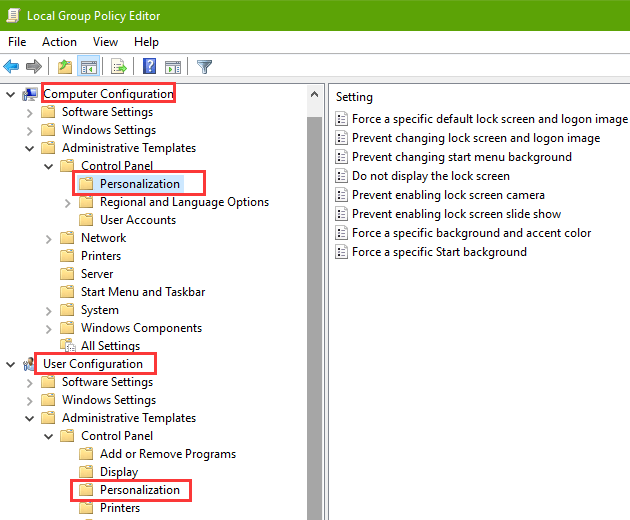
Task: Select Prevent enabling lock screen camera policy
Action: [x=448, y=195]
